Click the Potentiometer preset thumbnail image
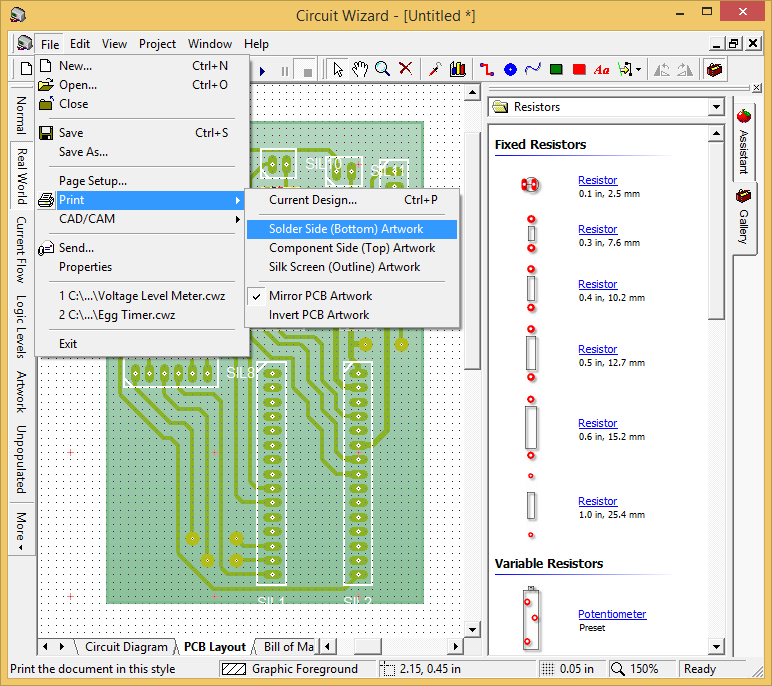Image resolution: width=772 pixels, height=686 pixels. tap(531, 618)
